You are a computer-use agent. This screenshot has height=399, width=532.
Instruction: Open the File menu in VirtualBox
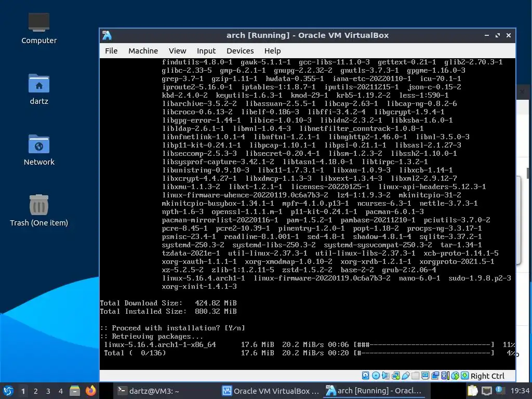point(111,51)
